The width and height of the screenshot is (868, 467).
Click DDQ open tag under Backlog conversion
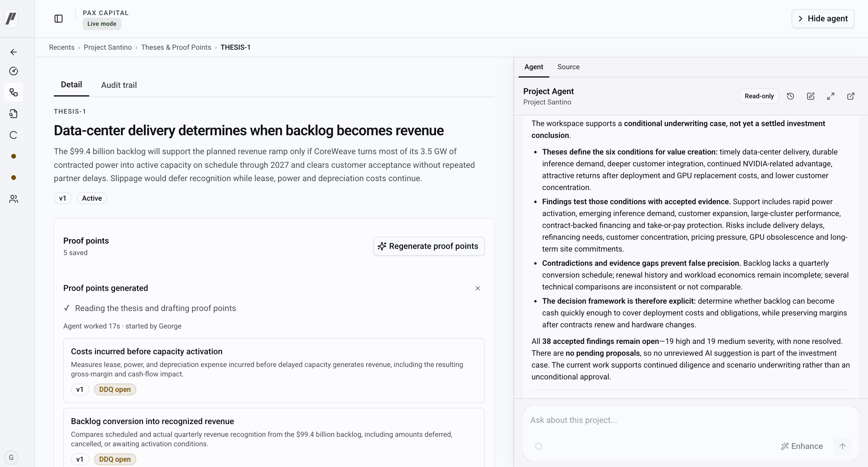click(x=115, y=459)
